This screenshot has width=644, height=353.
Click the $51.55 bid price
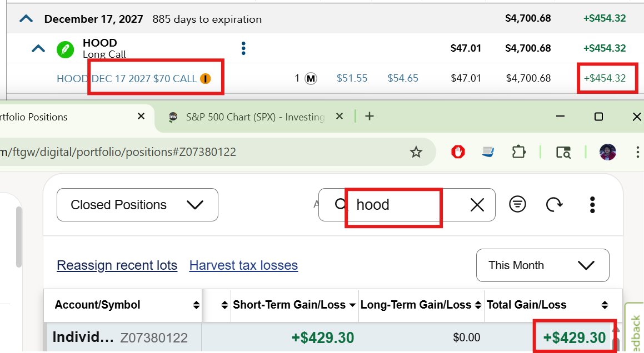352,78
